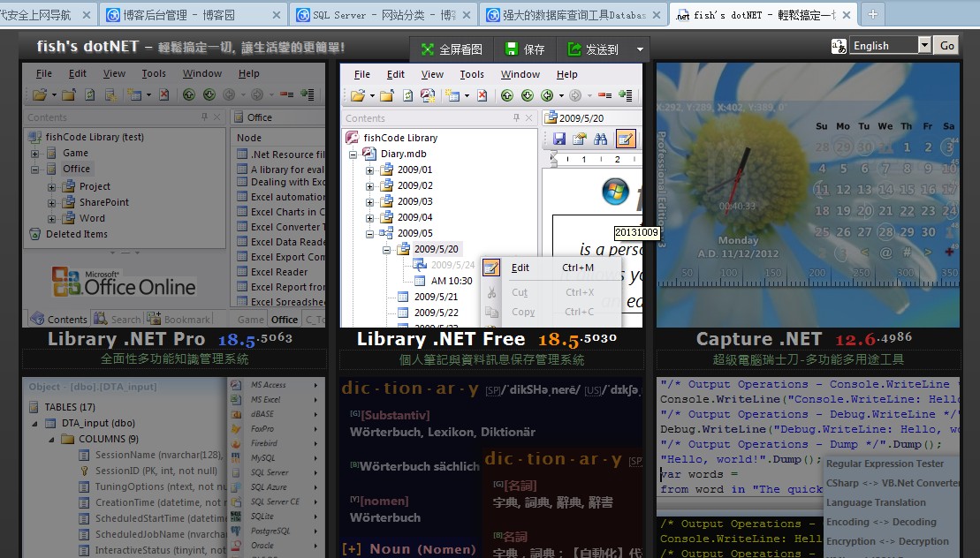This screenshot has width=980, height=558.
Task: Select Edit in the context menu
Action: click(520, 268)
